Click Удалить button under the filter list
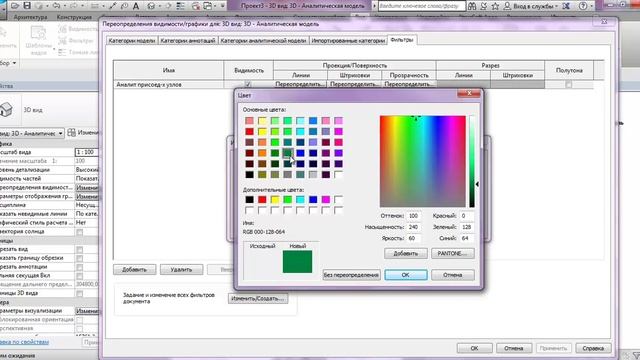 tap(181, 269)
